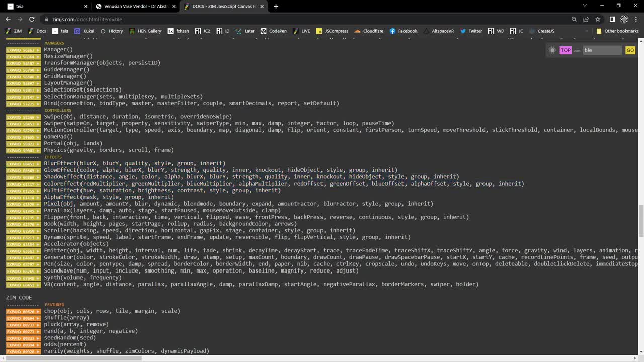Expand the Book() docs entry
Screen dimensions: 644x362
[x=23, y=224]
